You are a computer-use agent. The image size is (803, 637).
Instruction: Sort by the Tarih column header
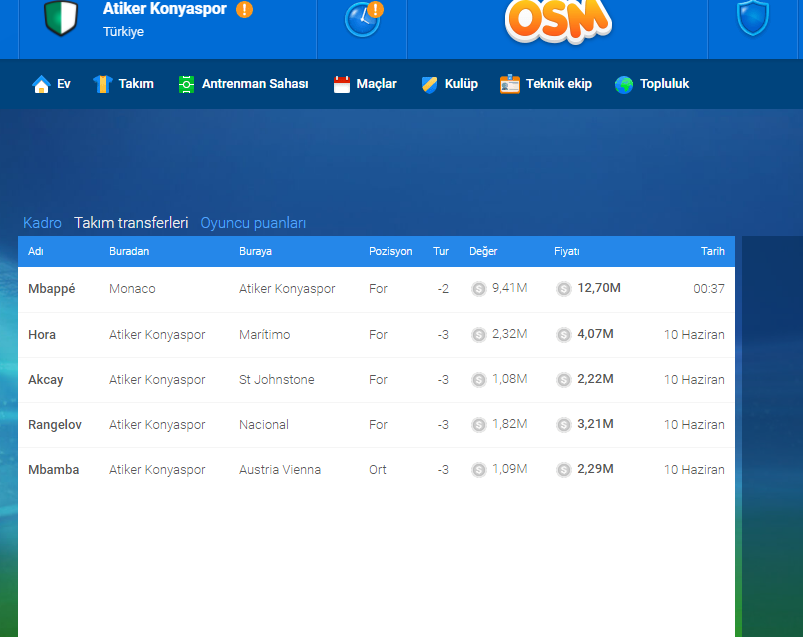713,251
